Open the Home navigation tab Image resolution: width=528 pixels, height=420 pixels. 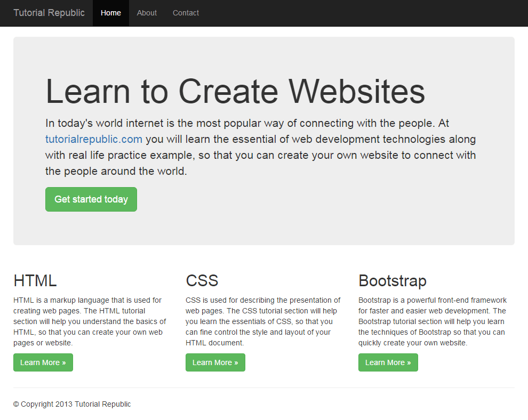coord(110,13)
